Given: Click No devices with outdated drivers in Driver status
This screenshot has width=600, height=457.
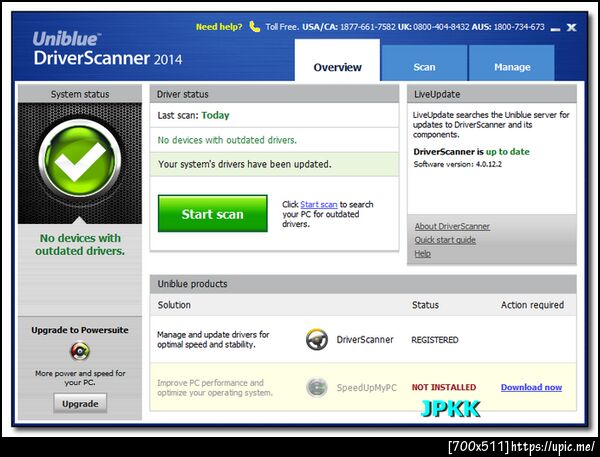Looking at the screenshot, I should [x=227, y=140].
